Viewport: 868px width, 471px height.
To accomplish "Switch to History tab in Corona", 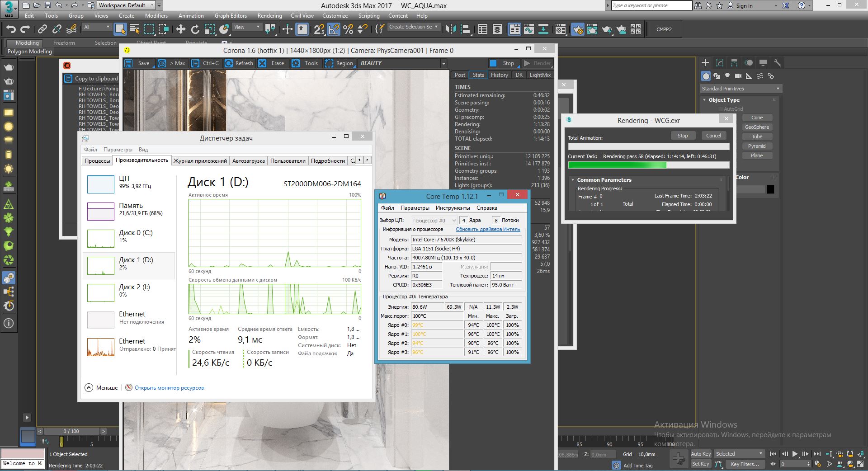I will (x=499, y=75).
